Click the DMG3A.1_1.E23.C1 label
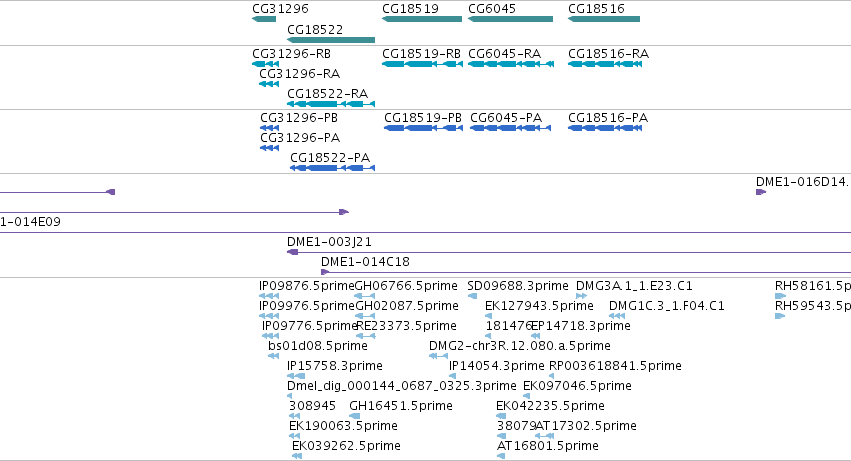The width and height of the screenshot is (851, 461). [x=634, y=286]
